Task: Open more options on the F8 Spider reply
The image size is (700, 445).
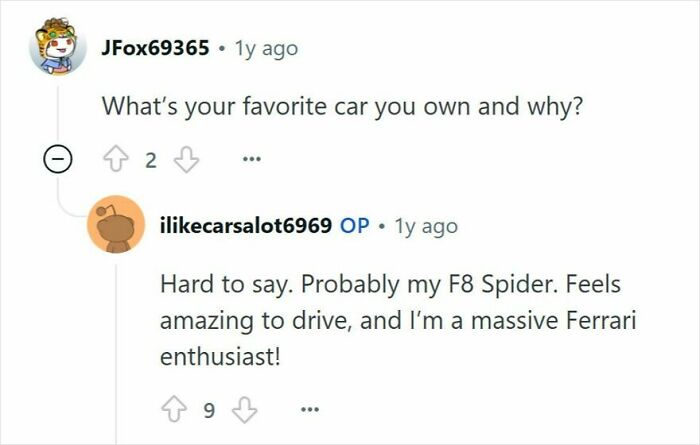Action: click(x=310, y=409)
